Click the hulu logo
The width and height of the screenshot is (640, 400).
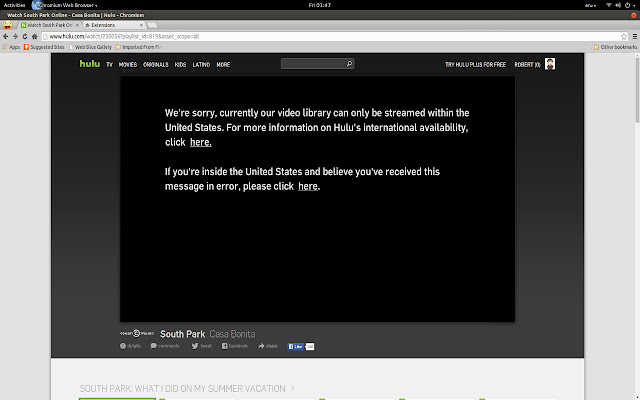[90, 64]
